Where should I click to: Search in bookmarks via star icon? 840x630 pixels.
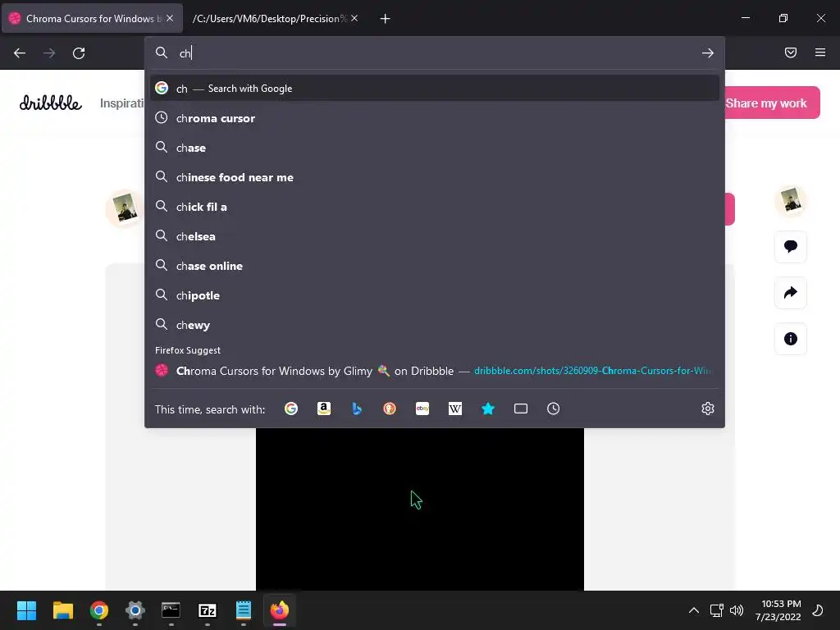point(488,409)
